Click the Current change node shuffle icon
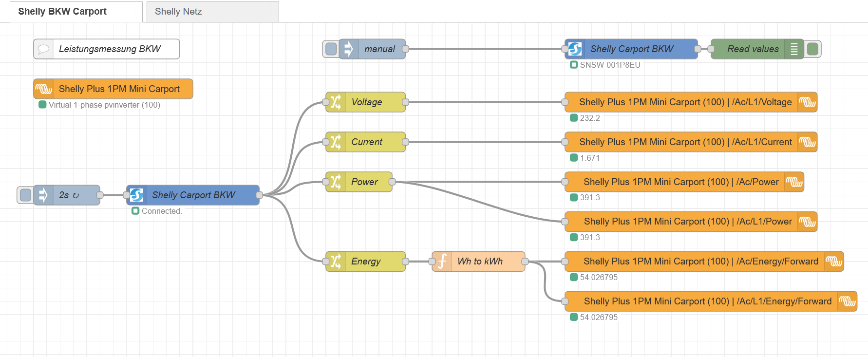This screenshot has width=868, height=357. coord(336,142)
